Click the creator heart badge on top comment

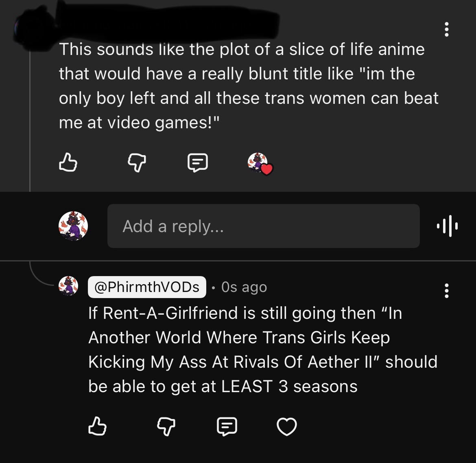(x=260, y=164)
